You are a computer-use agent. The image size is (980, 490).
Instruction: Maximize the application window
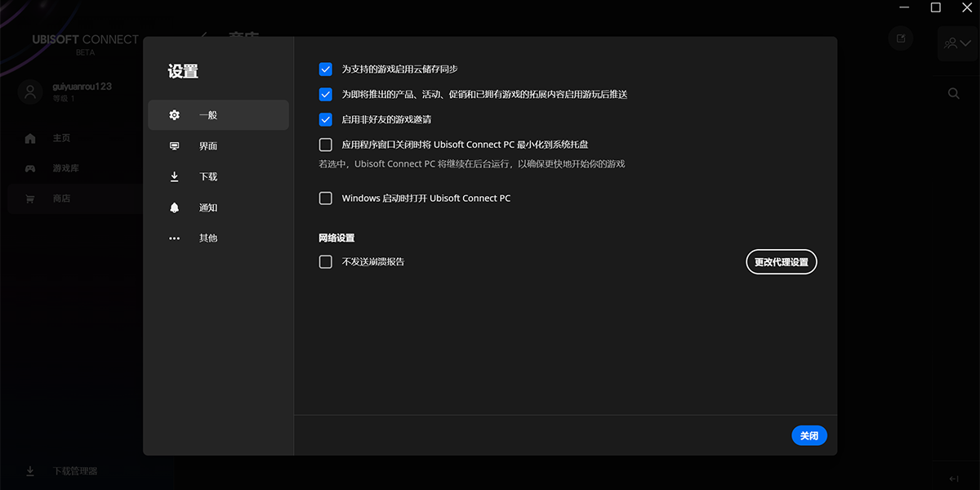(x=936, y=7)
